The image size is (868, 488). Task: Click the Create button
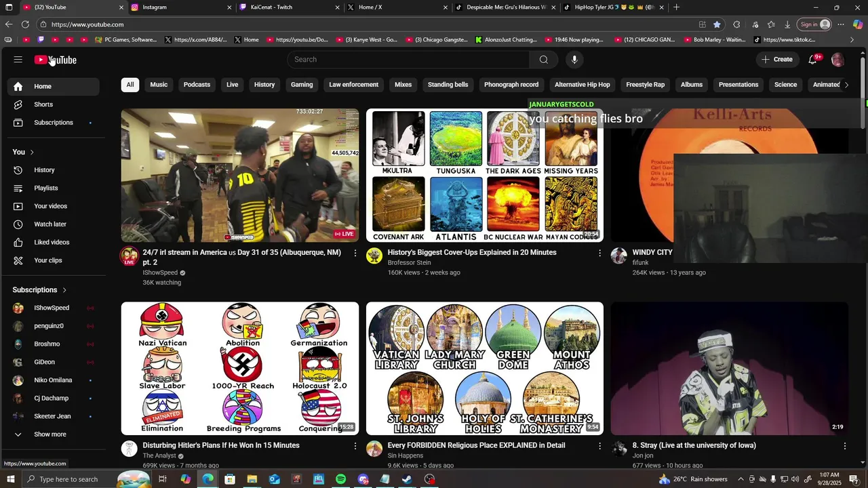coord(777,60)
